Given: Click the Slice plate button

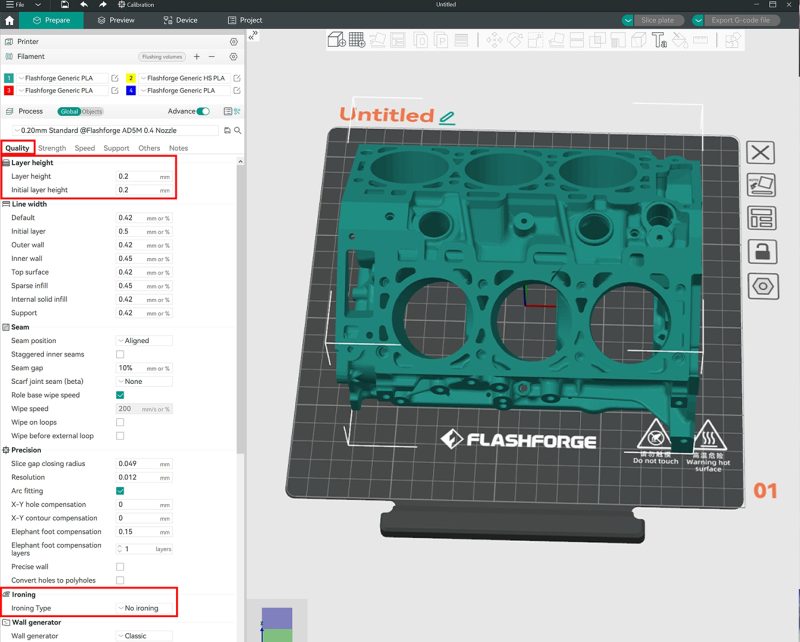Looking at the screenshot, I should point(658,20).
